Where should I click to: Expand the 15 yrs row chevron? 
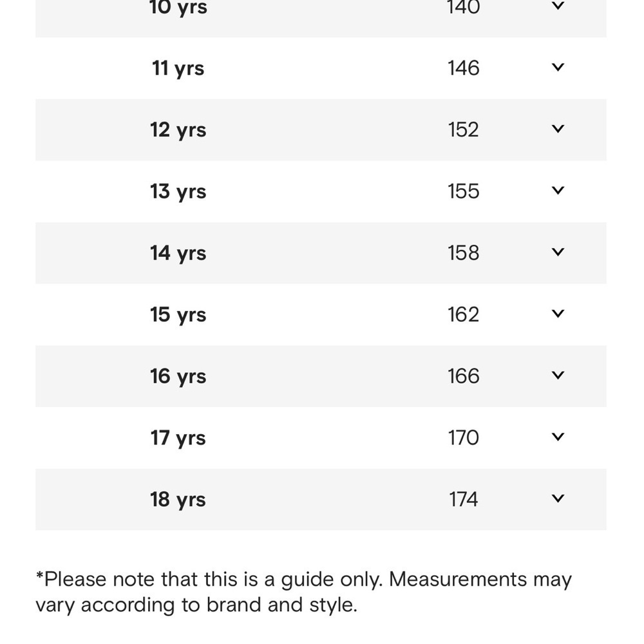[x=557, y=314]
